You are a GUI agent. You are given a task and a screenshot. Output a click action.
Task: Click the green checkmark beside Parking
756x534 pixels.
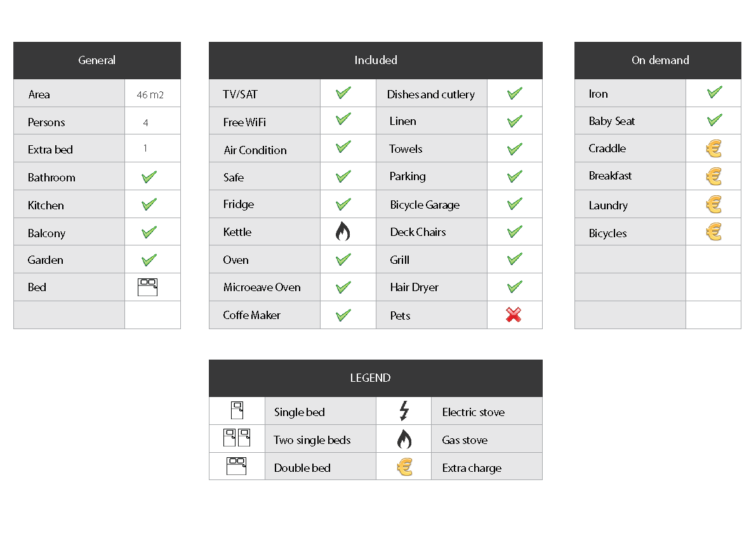(515, 176)
